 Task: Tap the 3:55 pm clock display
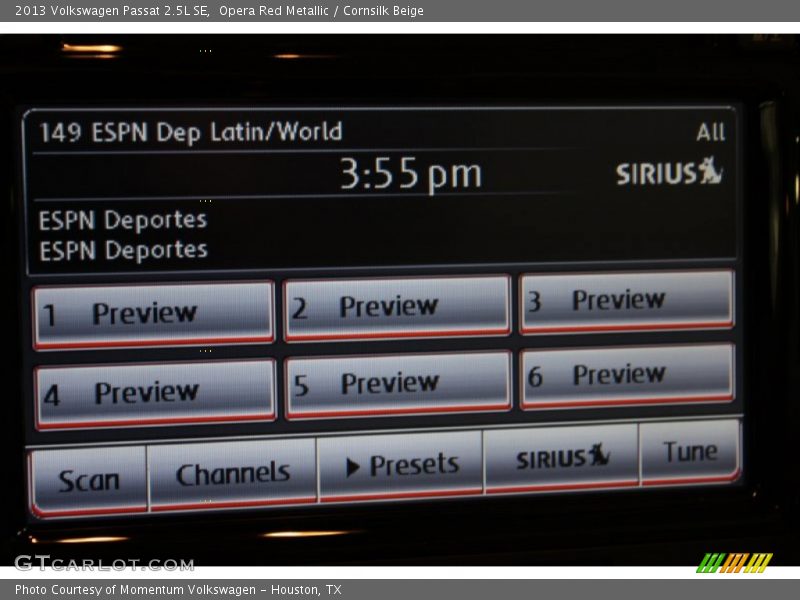(410, 175)
